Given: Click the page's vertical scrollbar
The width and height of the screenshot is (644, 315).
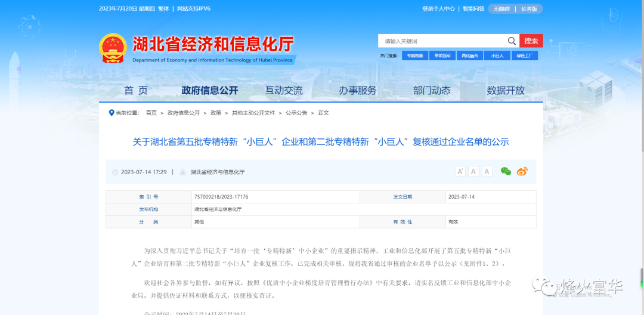Looking at the screenshot, I should (x=641, y=277).
